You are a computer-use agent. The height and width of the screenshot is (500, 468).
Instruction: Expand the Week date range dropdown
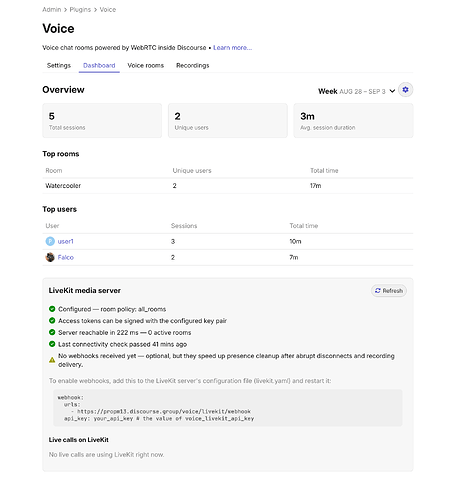click(356, 91)
